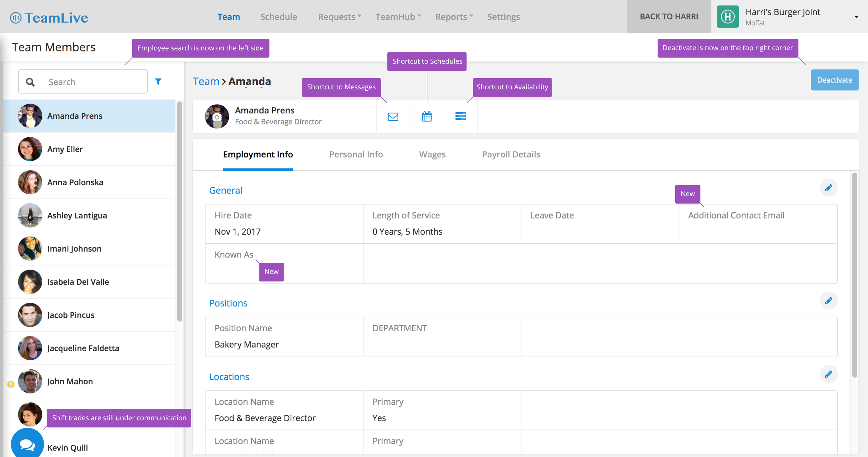This screenshot has width=868, height=457.
Task: Click Primary value Yes
Action: [x=379, y=418]
